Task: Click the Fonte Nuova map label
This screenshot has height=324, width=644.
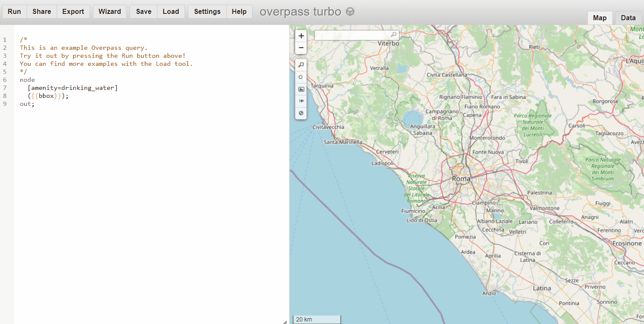Action: [x=488, y=152]
